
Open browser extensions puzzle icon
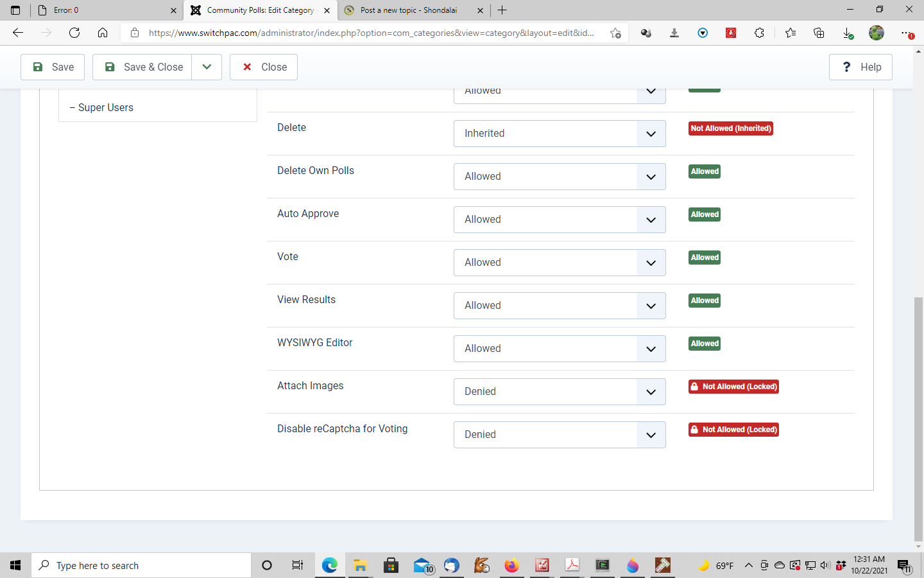coord(759,33)
